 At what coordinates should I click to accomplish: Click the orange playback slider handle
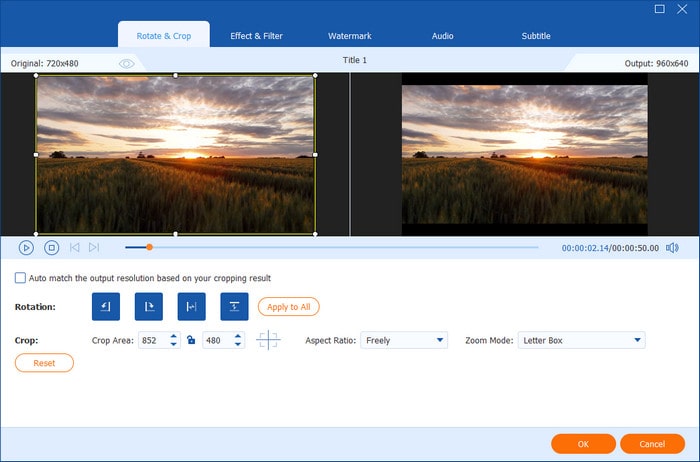tap(149, 247)
